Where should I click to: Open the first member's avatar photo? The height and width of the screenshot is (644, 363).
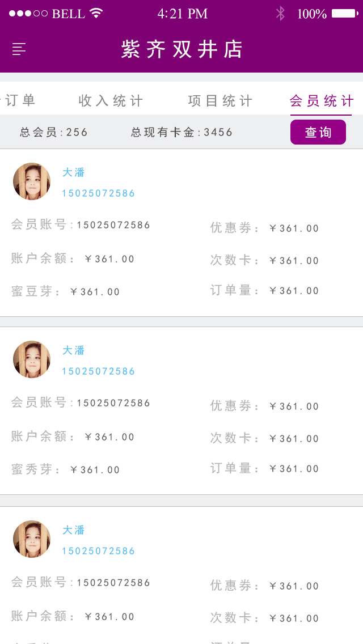coord(32,181)
